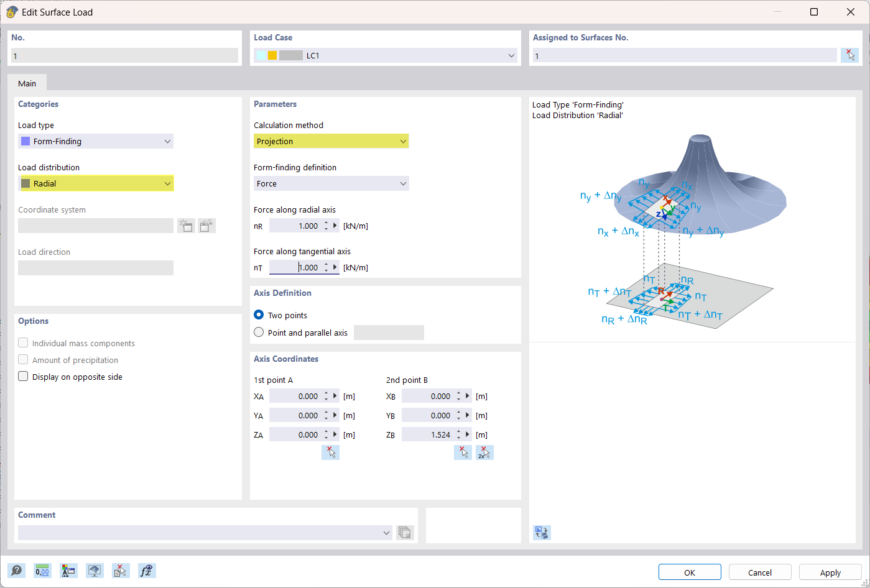Viewport: 870px width, 588px height.
Task: Click the XB coordinate field
Action: click(x=428, y=396)
